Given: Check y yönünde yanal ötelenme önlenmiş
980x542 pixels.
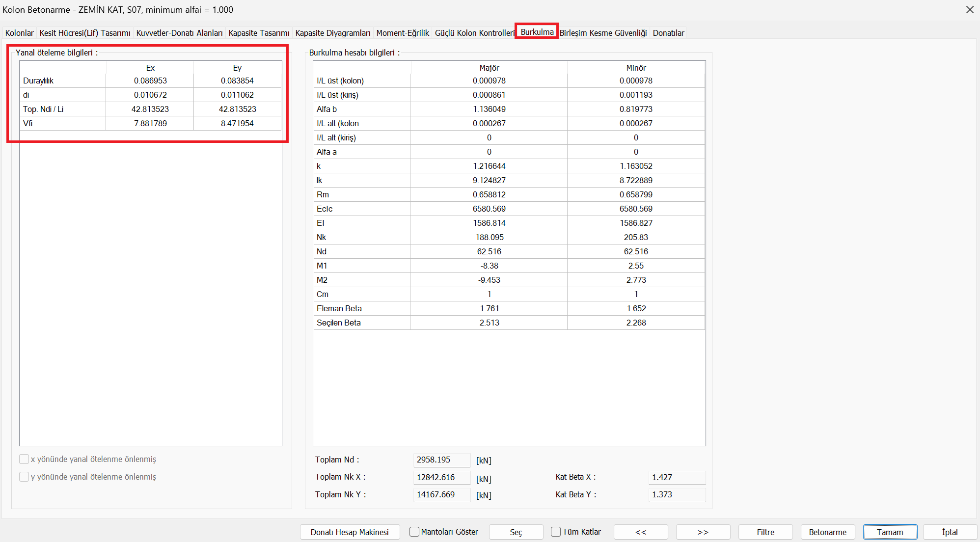Looking at the screenshot, I should pos(24,477).
